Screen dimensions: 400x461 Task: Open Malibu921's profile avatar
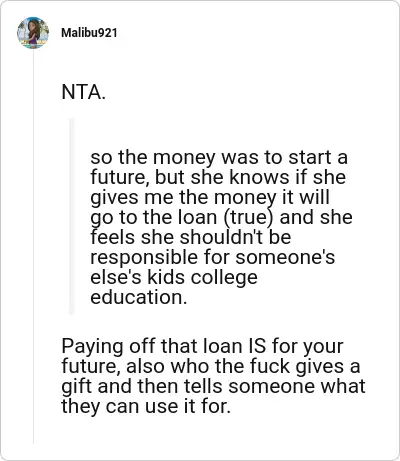point(33,33)
